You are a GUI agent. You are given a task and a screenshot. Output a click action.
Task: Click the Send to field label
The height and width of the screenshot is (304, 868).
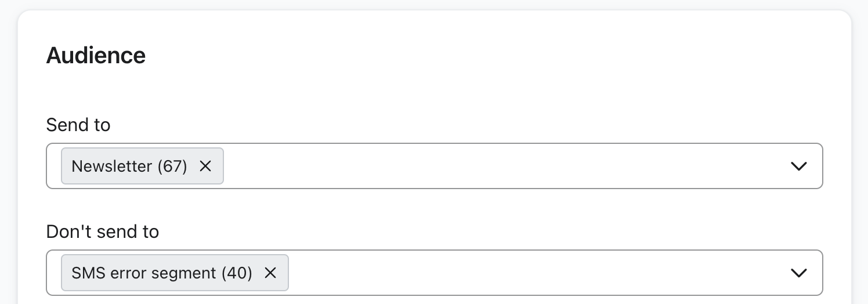click(x=78, y=125)
